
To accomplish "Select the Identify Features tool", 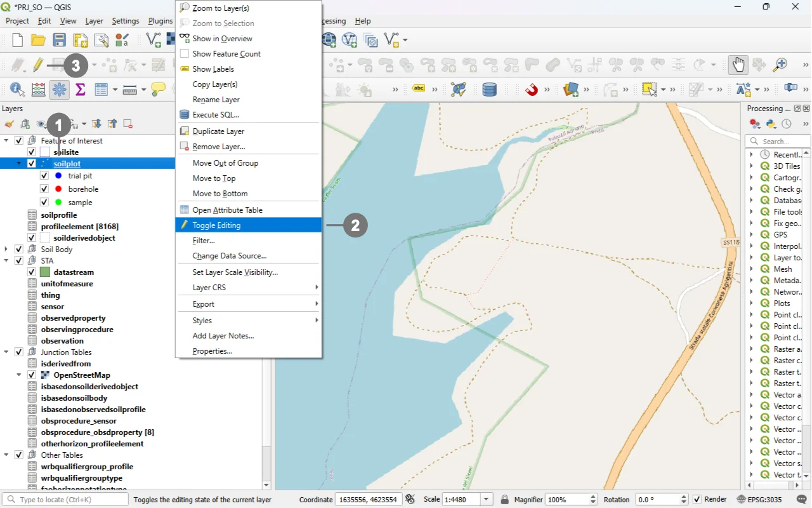I will 16,90.
